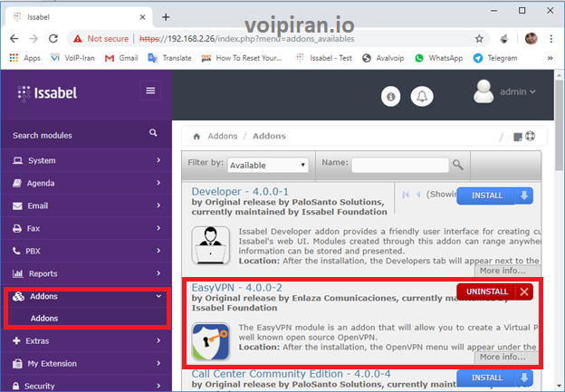Click the search modules magnifier icon
565x392 pixels.
153,133
